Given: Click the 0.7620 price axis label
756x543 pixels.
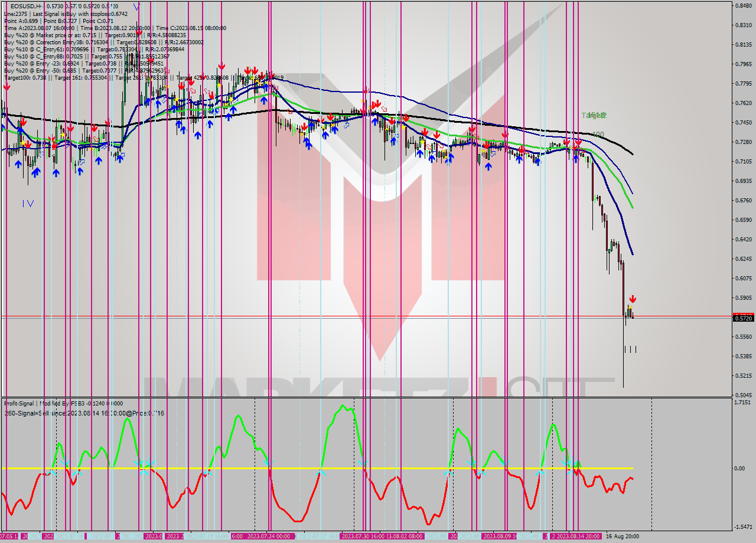Looking at the screenshot, I should [x=744, y=103].
